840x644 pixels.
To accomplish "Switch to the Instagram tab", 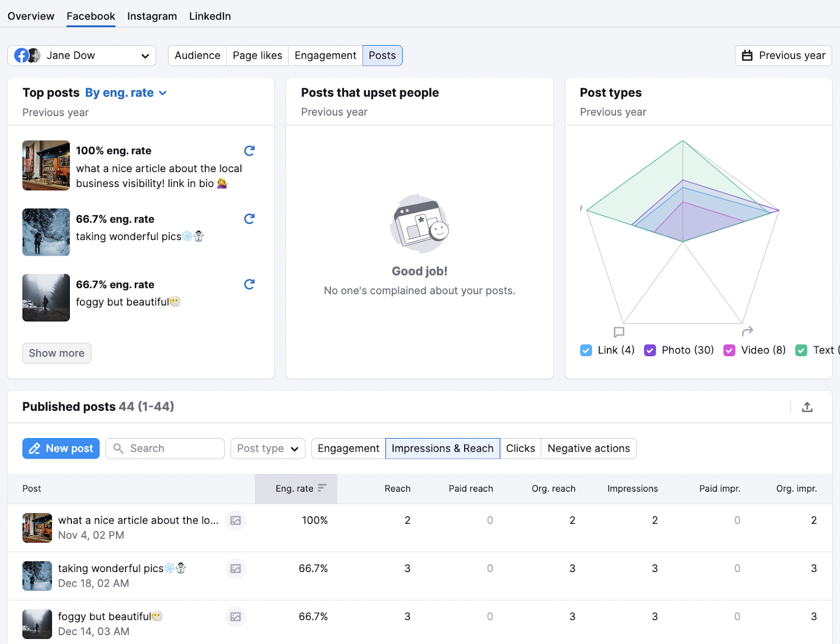I will [152, 16].
